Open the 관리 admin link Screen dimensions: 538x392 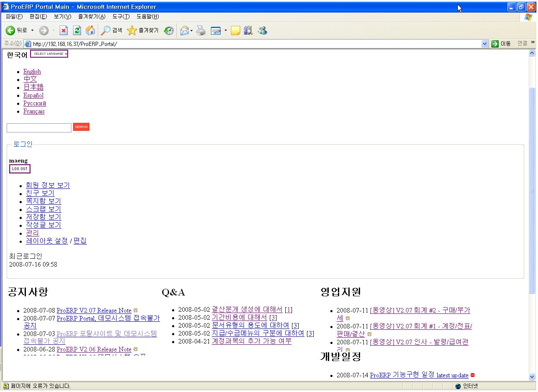pyautogui.click(x=32, y=233)
